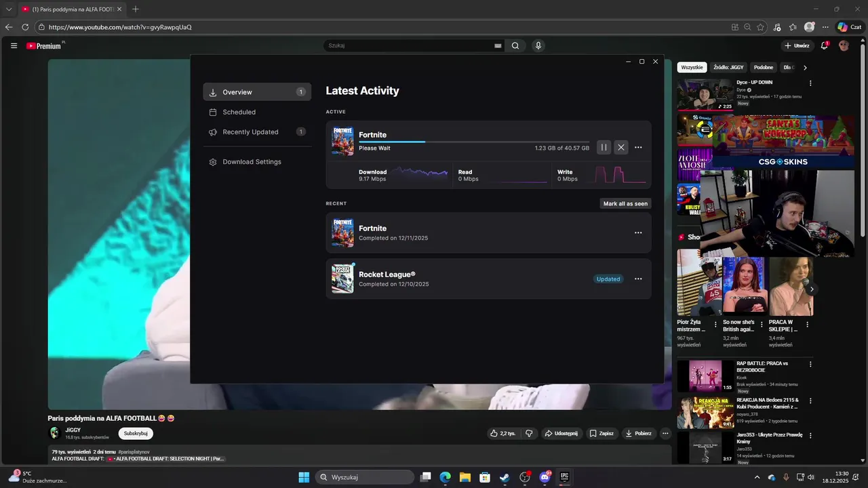Subscribe to JIGGY with Subskrybuj button
The image size is (868, 488).
point(136,433)
